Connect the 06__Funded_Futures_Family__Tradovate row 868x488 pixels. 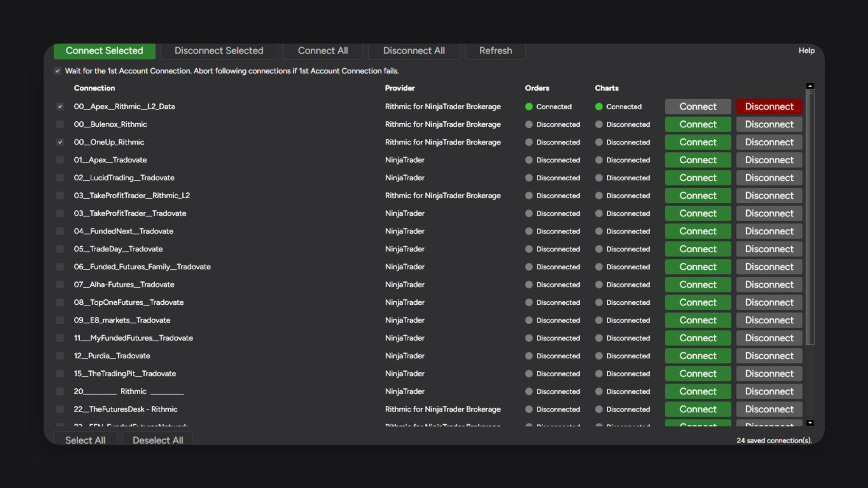point(698,267)
